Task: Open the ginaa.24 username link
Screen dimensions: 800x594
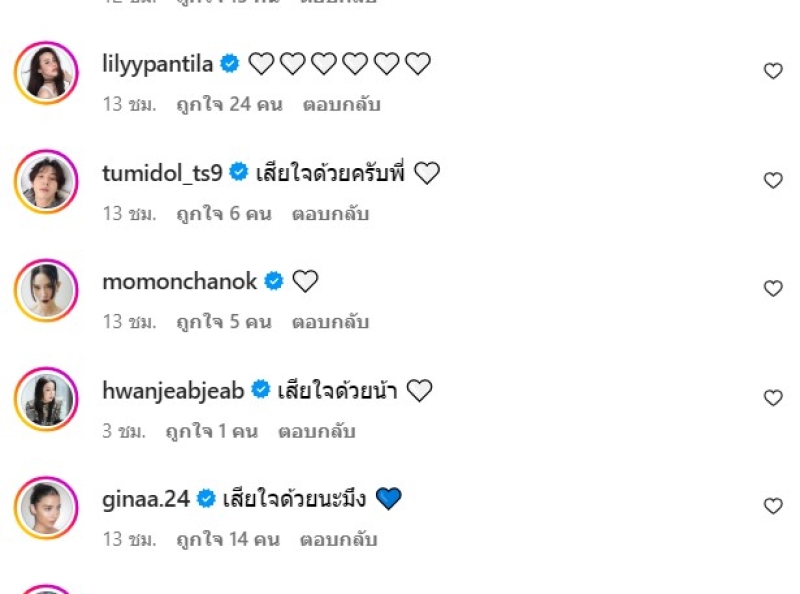Action: pyautogui.click(x=146, y=498)
